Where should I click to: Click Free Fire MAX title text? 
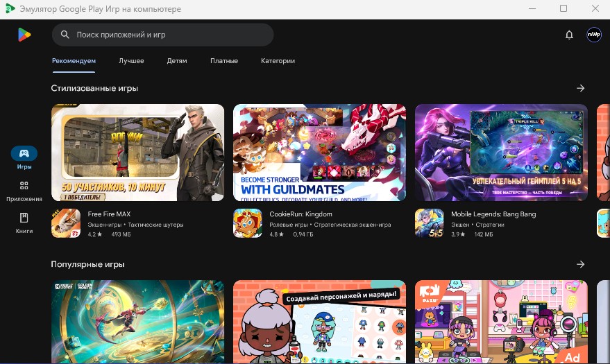(x=110, y=214)
